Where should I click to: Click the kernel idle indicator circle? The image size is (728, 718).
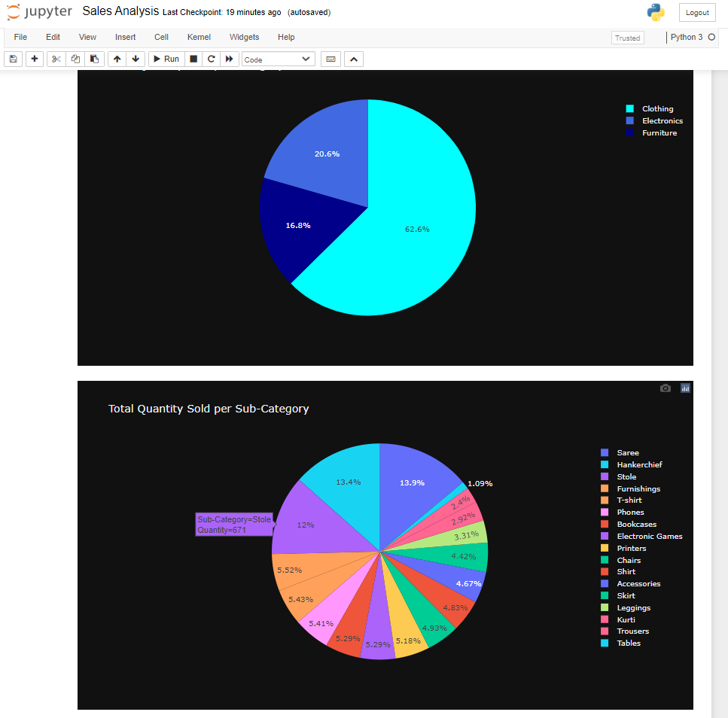click(711, 37)
